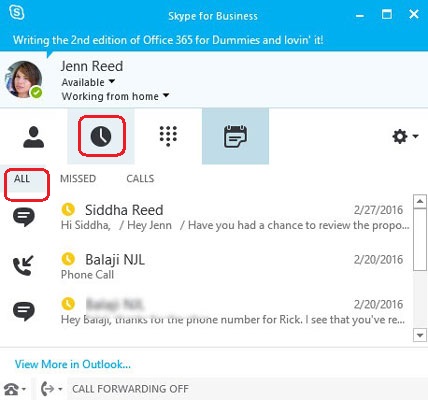The height and width of the screenshot is (400, 428).
Task: Open Siddha Reed conversation entry
Action: point(207,217)
